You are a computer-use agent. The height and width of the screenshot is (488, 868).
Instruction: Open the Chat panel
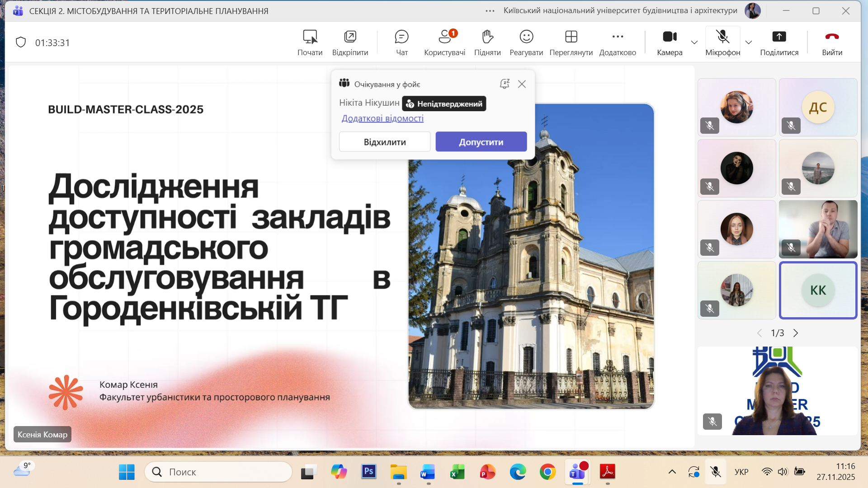click(x=401, y=42)
